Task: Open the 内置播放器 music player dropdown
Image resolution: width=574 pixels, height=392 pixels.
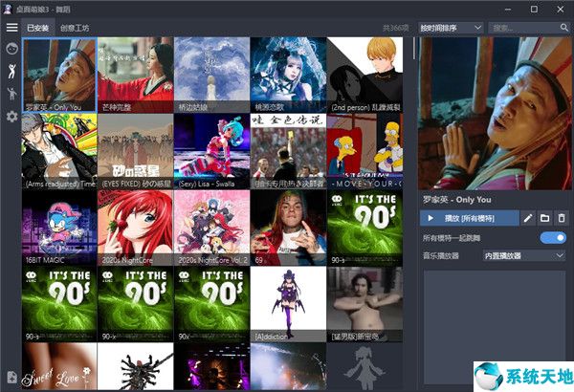Action: (524, 255)
